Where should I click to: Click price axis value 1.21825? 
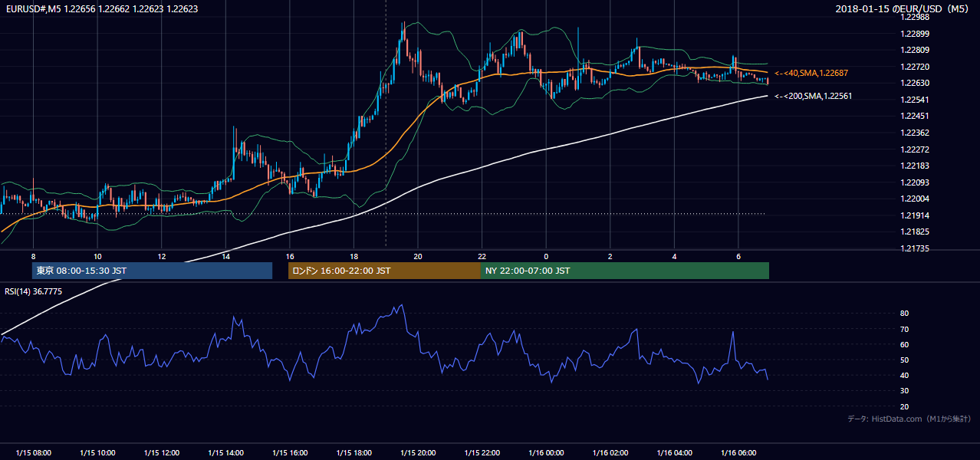point(916,232)
